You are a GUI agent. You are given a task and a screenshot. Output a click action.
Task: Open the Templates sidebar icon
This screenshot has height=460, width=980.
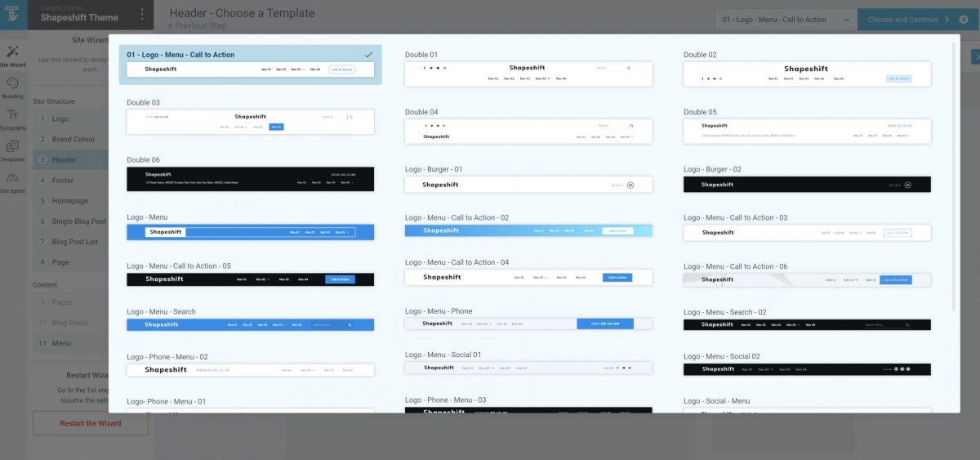[x=13, y=150]
